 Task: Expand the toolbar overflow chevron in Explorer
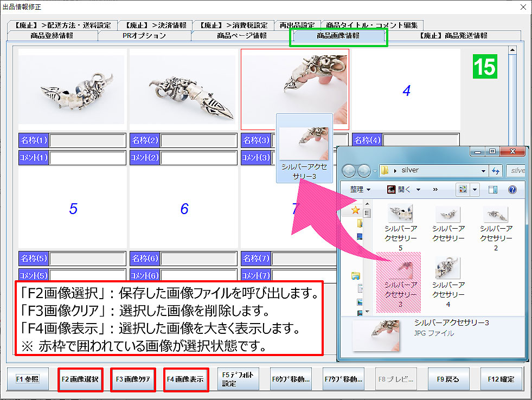click(x=435, y=189)
